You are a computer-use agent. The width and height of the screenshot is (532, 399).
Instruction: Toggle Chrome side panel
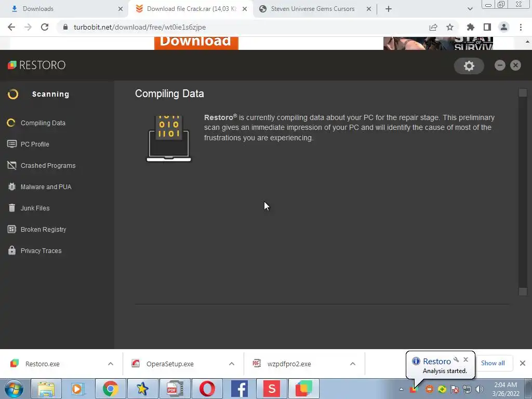click(487, 27)
